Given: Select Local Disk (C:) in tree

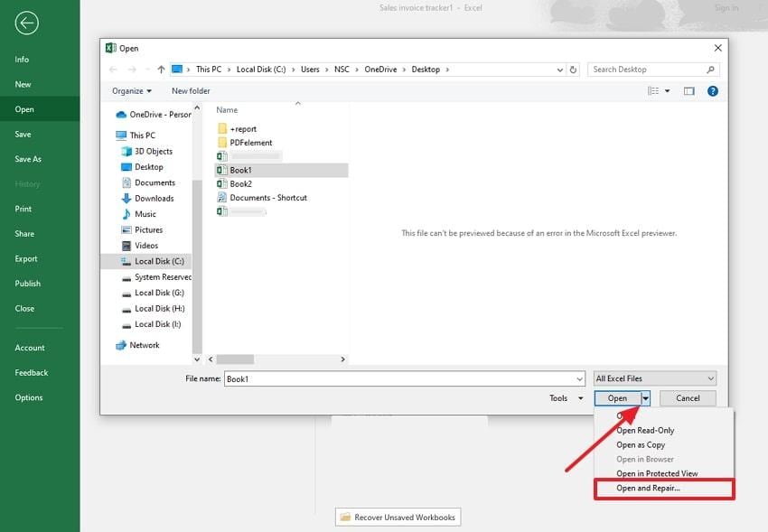Looking at the screenshot, I should 159,261.
